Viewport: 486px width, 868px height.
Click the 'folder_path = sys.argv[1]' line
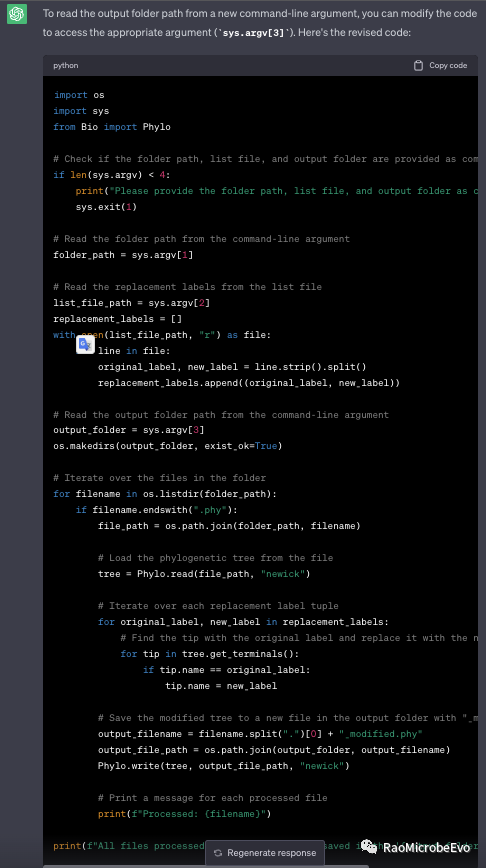(123, 255)
